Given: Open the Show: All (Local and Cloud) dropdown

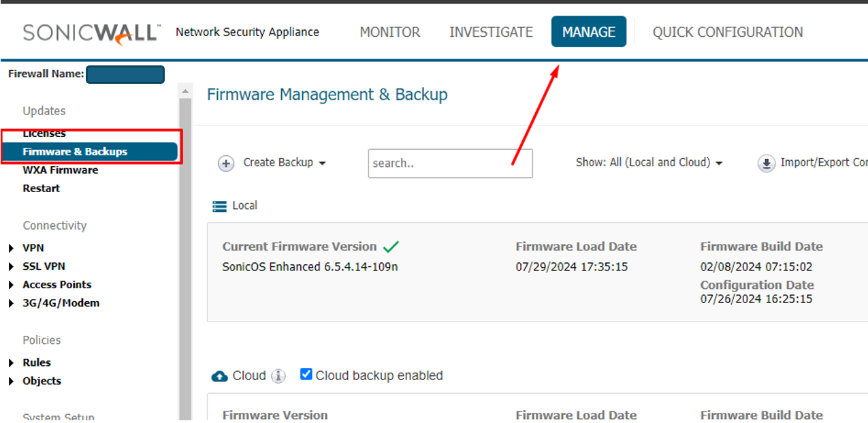Looking at the screenshot, I should [x=649, y=163].
